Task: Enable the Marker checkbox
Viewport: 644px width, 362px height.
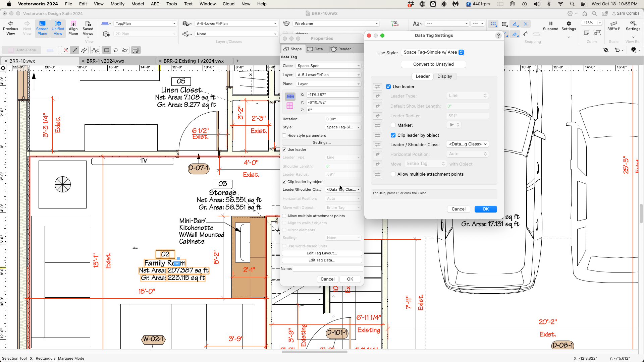Action: 393,125
